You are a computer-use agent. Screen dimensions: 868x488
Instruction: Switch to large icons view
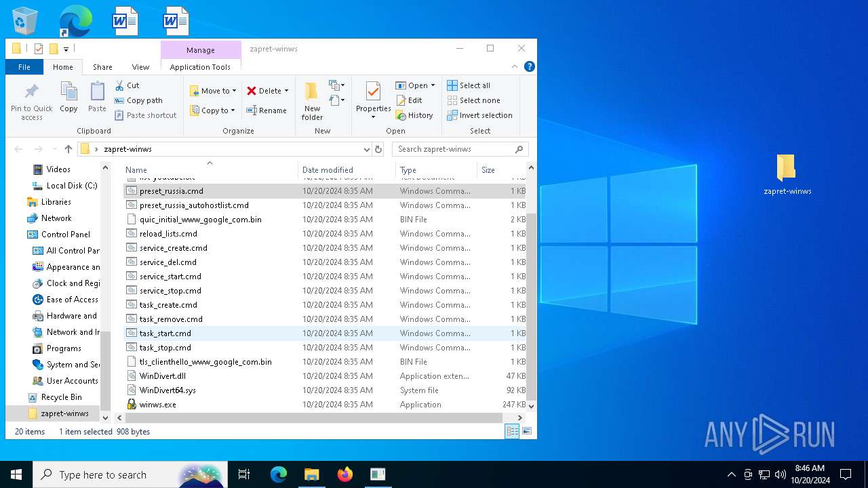coord(526,431)
